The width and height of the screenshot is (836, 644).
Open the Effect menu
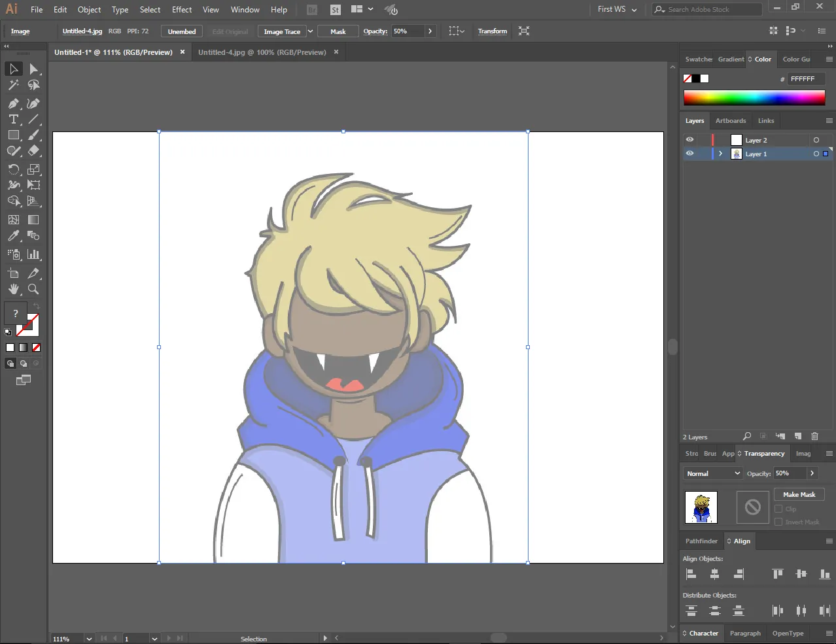pyautogui.click(x=182, y=10)
